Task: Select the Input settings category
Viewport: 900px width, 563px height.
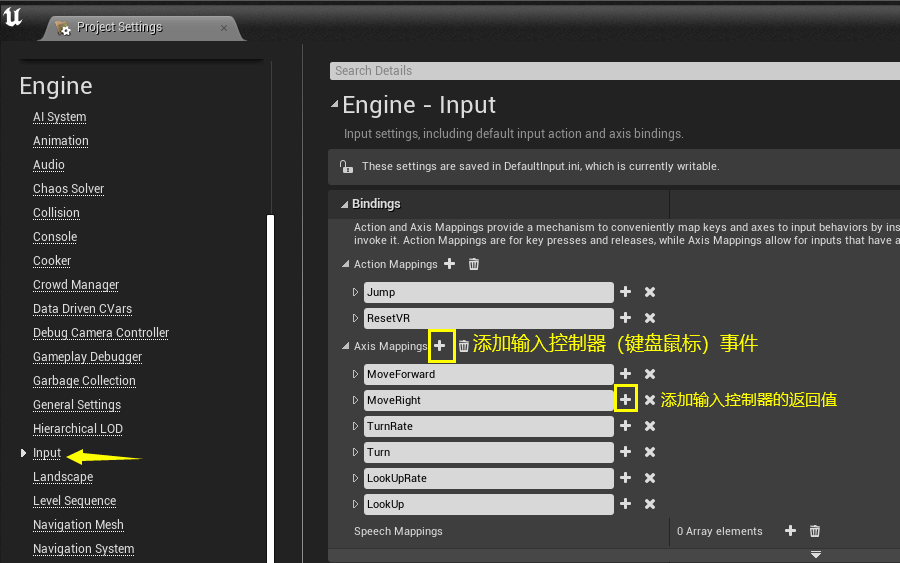Action: [47, 453]
